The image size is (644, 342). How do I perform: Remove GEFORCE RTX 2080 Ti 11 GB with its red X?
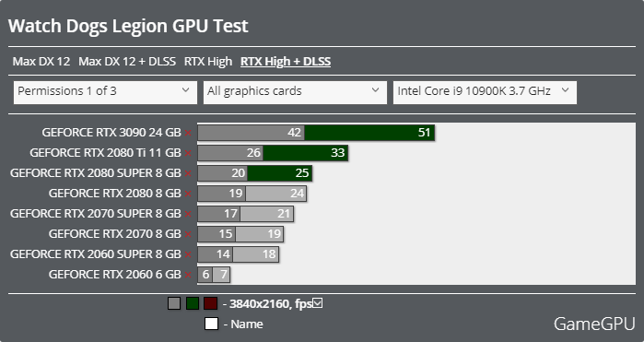[188, 153]
